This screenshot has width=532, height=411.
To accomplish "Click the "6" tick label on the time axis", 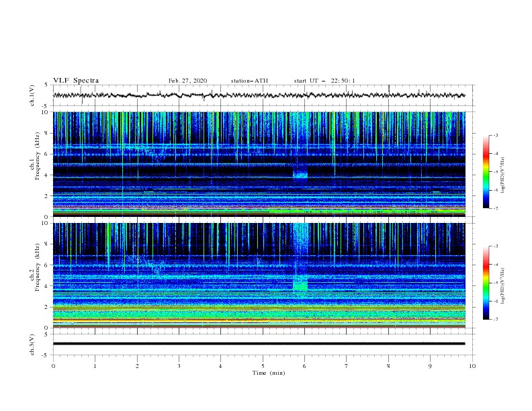I will click(304, 366).
